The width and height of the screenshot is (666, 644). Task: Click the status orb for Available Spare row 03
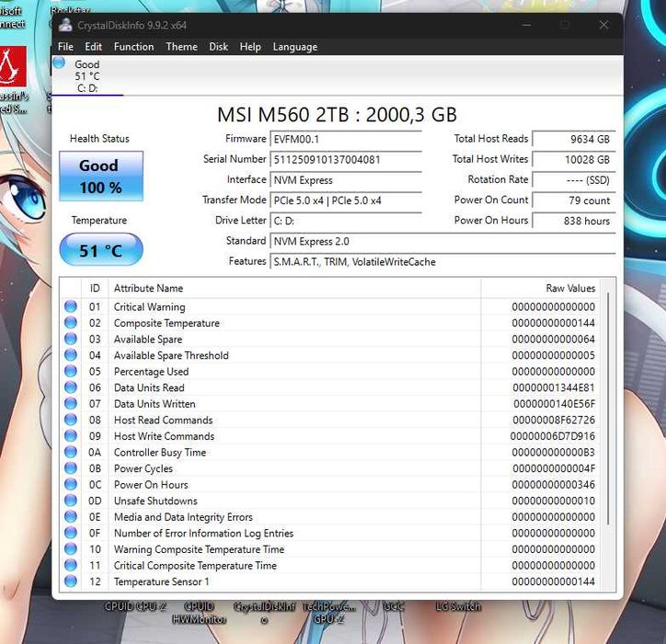[71, 339]
